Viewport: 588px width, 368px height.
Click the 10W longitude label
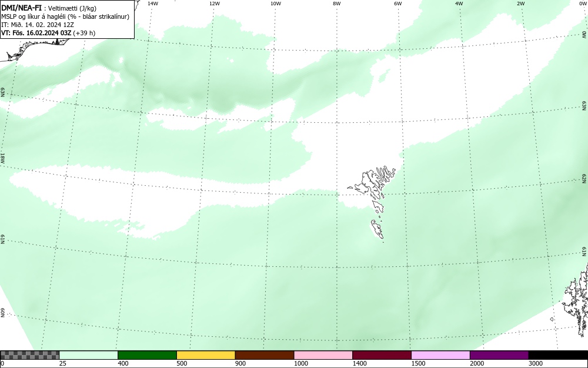[x=276, y=4]
